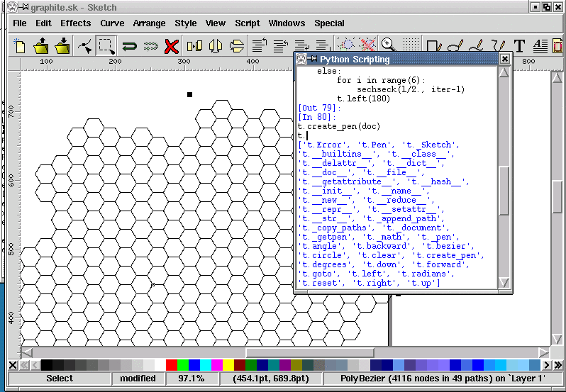Select the Draw Rectangle tool
The width and height of the screenshot is (566, 392).
(x=433, y=46)
